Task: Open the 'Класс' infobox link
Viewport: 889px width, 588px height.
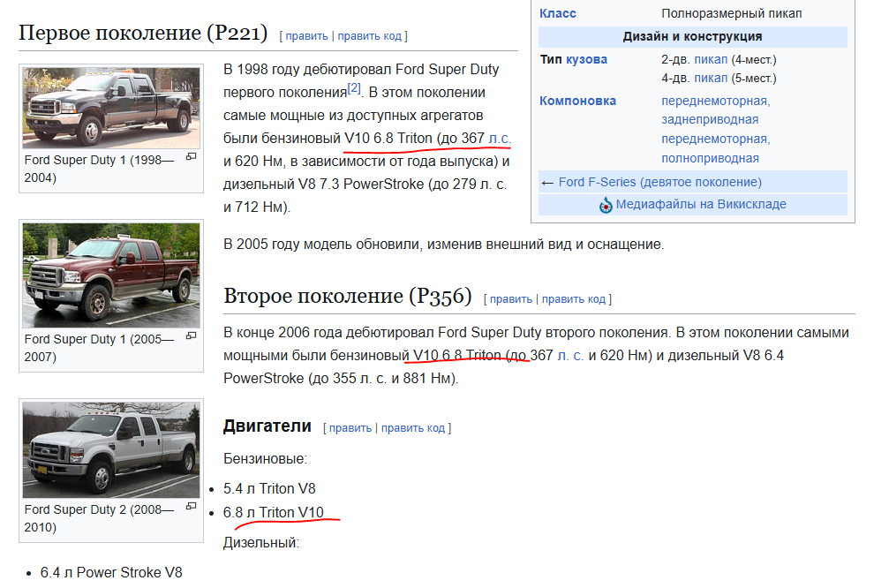Action: [x=558, y=13]
